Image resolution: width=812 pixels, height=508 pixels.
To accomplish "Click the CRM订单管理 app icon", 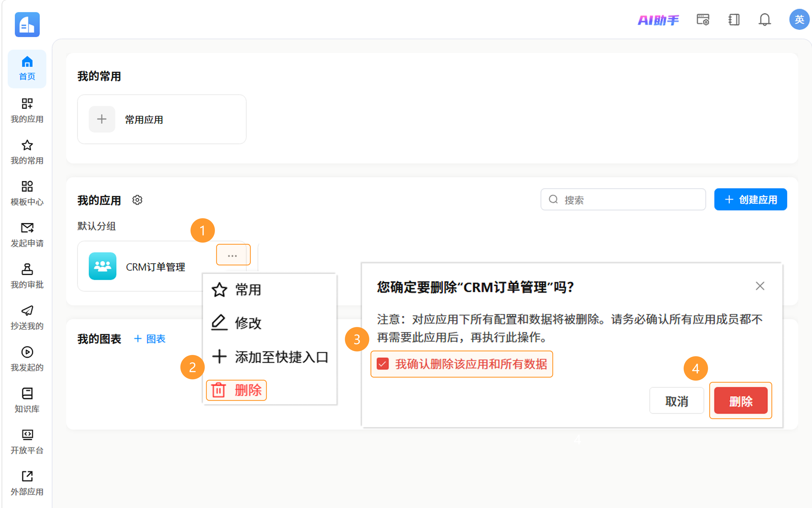I will click(102, 266).
